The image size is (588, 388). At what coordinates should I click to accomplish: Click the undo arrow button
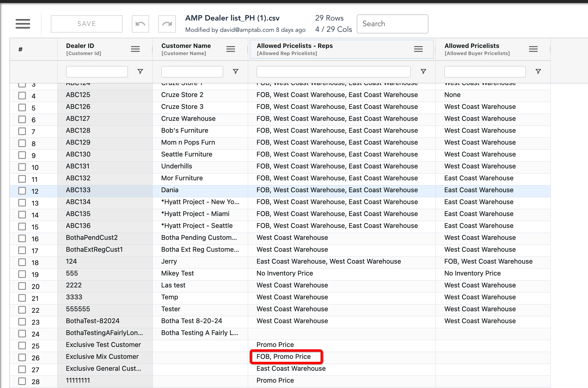tap(140, 24)
